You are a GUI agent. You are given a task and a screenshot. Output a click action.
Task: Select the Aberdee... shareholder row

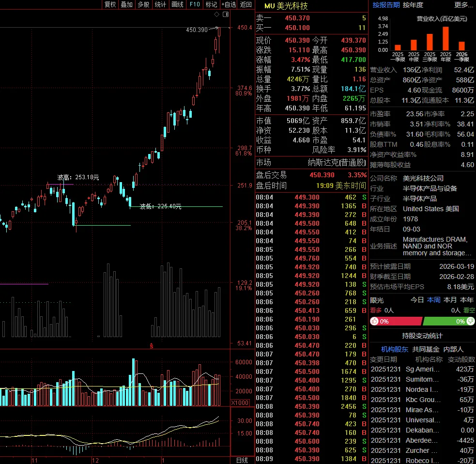click(x=423, y=441)
